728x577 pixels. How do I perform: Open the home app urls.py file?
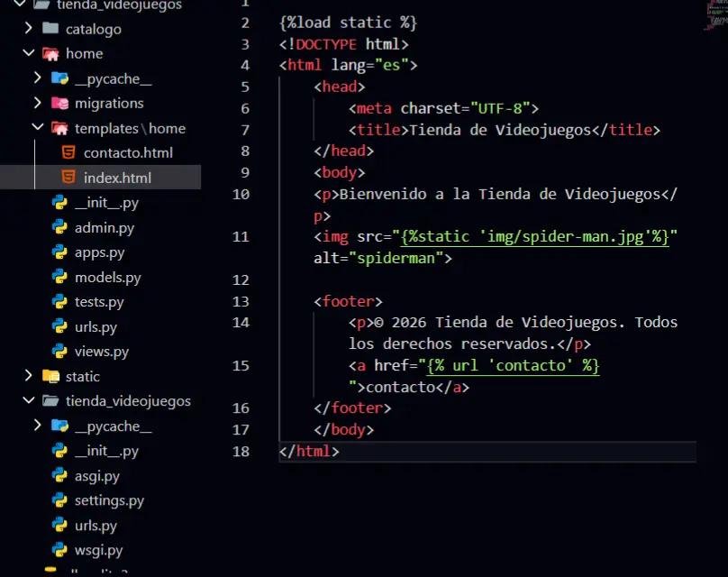click(x=96, y=327)
